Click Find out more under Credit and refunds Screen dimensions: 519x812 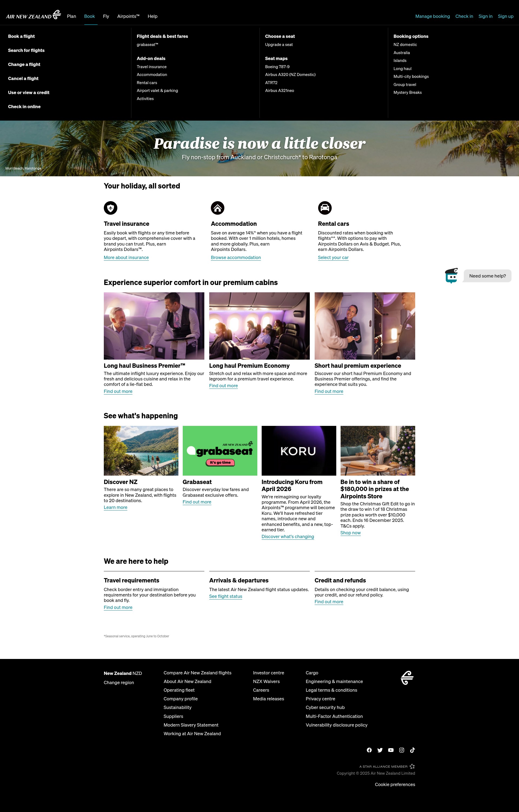329,602
